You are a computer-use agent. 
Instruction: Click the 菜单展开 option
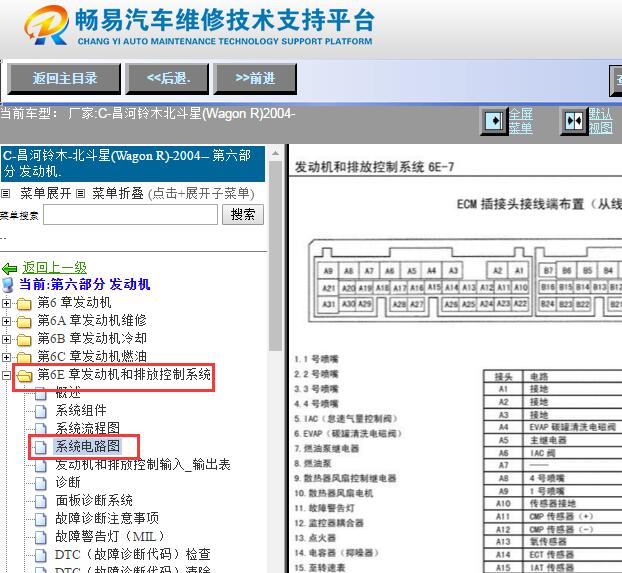coord(46,194)
